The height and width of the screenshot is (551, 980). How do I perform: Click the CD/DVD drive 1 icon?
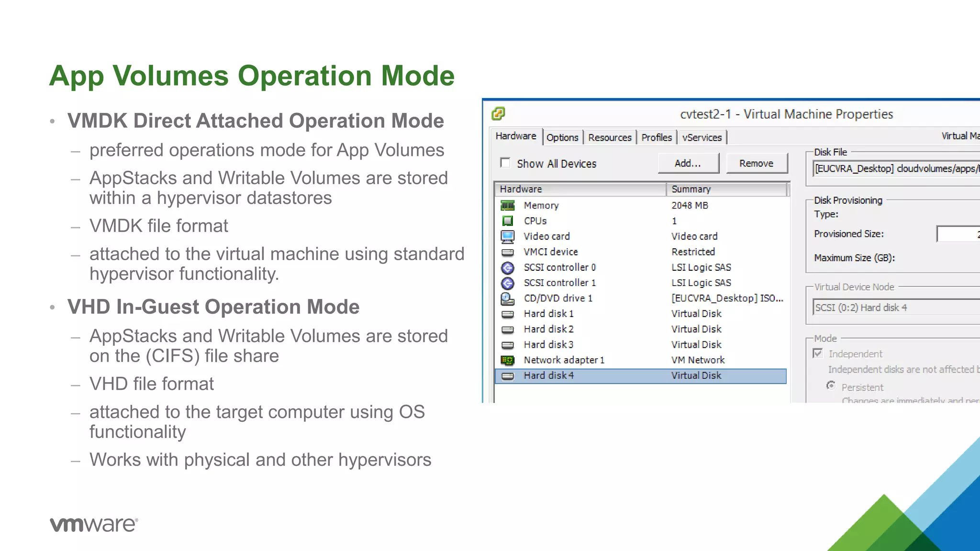(x=507, y=299)
